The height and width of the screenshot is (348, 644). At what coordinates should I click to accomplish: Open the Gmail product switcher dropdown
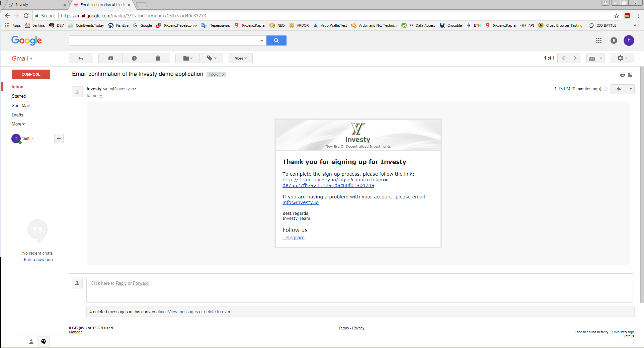(x=22, y=58)
